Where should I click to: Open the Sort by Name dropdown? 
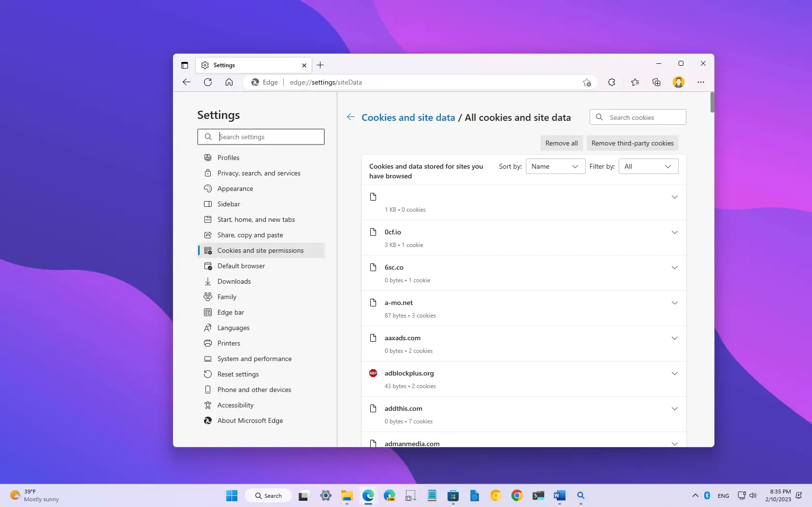(x=555, y=166)
